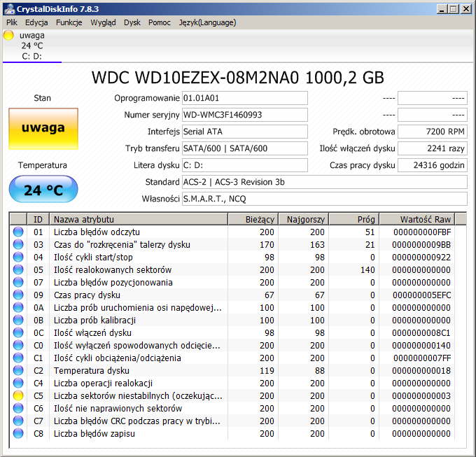The height and width of the screenshot is (457, 476).
Task: Open the Wygląd menu
Action: pyautogui.click(x=103, y=22)
